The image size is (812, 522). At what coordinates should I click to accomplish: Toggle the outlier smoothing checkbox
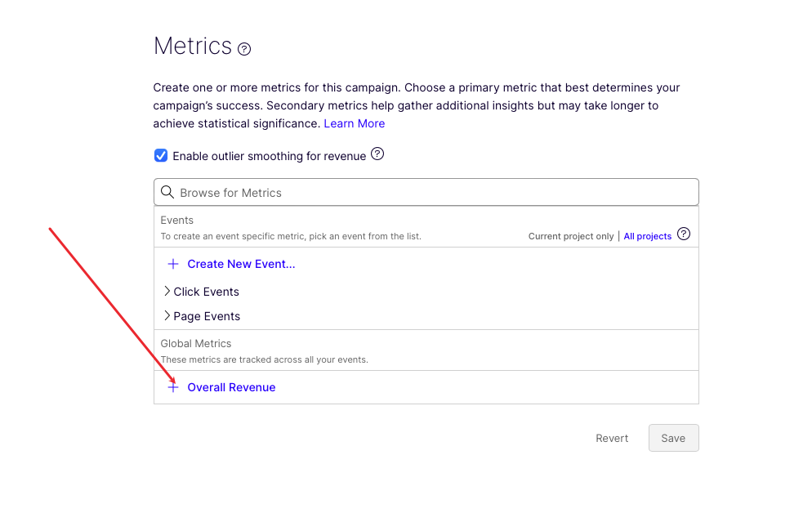click(x=161, y=155)
